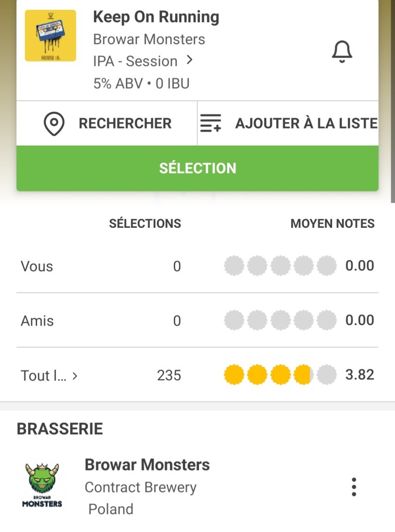
Task: Tap the Vous rating stars
Action: [x=280, y=266]
